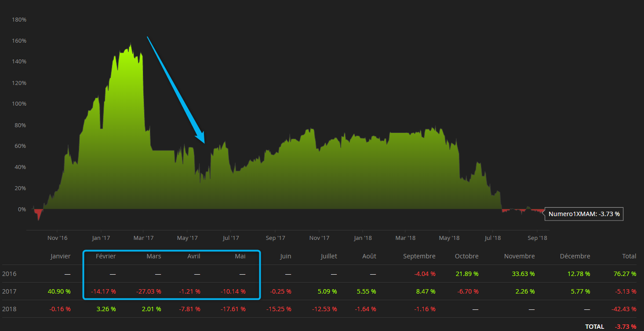The width and height of the screenshot is (644, 331).
Task: Click the Février column header
Action: click(x=106, y=256)
